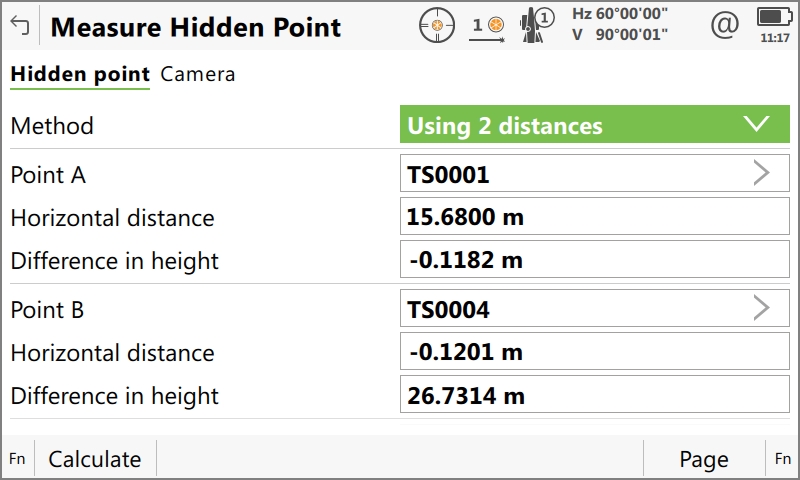
Task: Switch to the Camera tab
Action: tap(198, 74)
